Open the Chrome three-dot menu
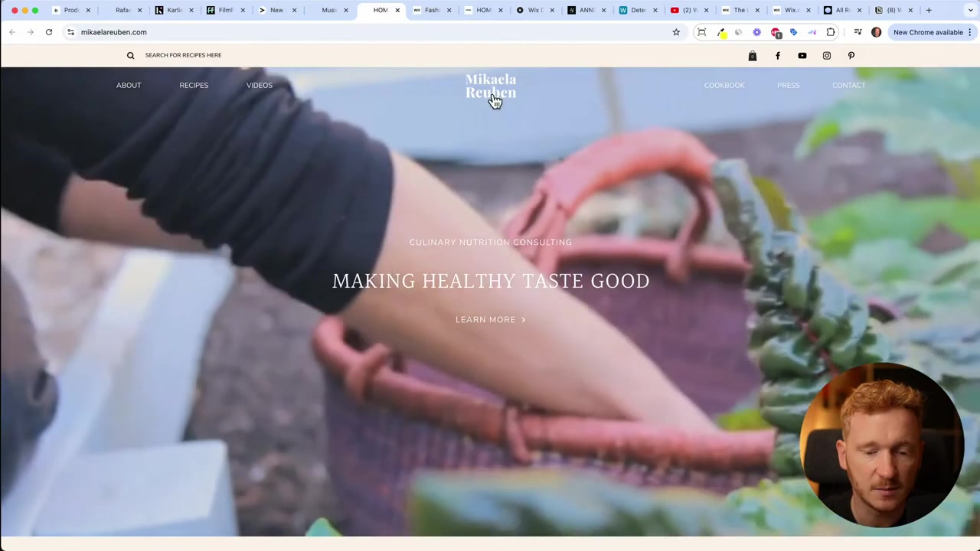The height and width of the screenshot is (551, 980). tap(970, 32)
